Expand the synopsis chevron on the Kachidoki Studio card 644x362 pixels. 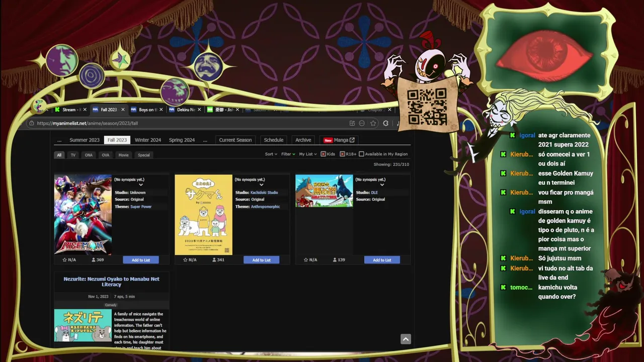coord(262,185)
